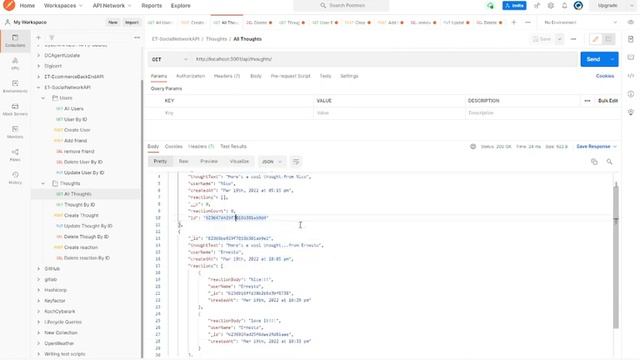Switch response view to Pretty
This screenshot has height=360, width=640.
(160, 162)
